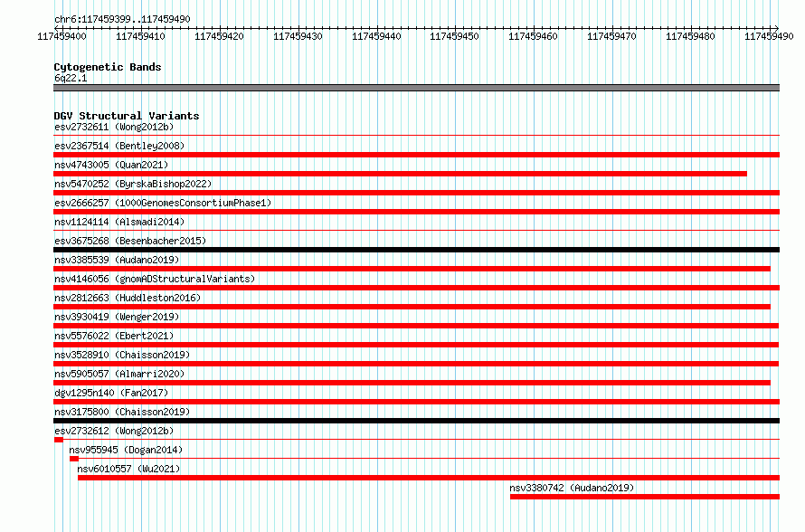Open the nsv4743005 (Quan2021) variant label
Image resolution: width=805 pixels, height=532 pixels.
pos(111,165)
